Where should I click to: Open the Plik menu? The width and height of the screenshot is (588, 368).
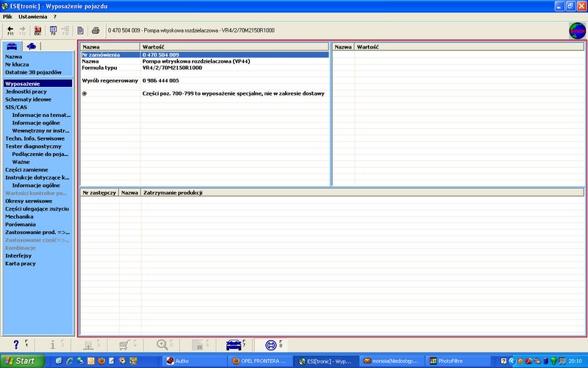7,16
